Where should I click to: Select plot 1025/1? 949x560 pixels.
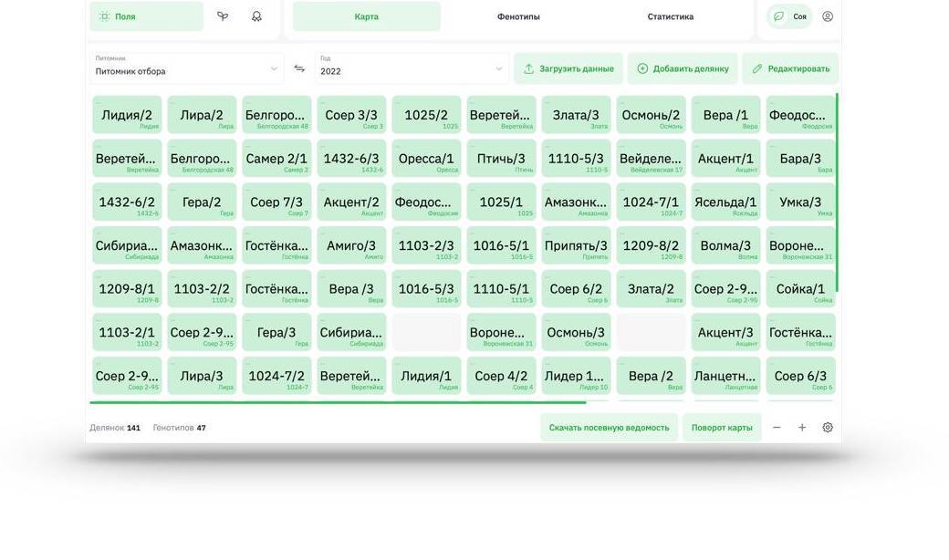[501, 202]
